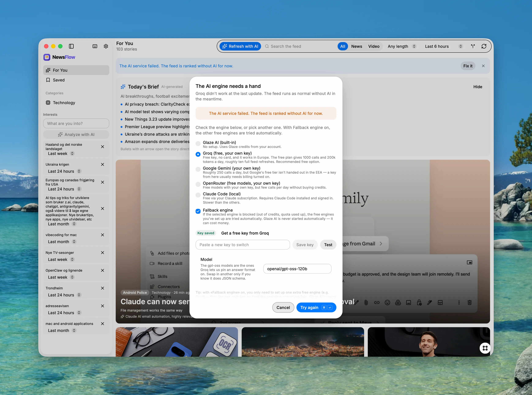This screenshot has width=532, height=395.
Task: Remove the OpenClaw og lignende interest
Action: click(103, 270)
